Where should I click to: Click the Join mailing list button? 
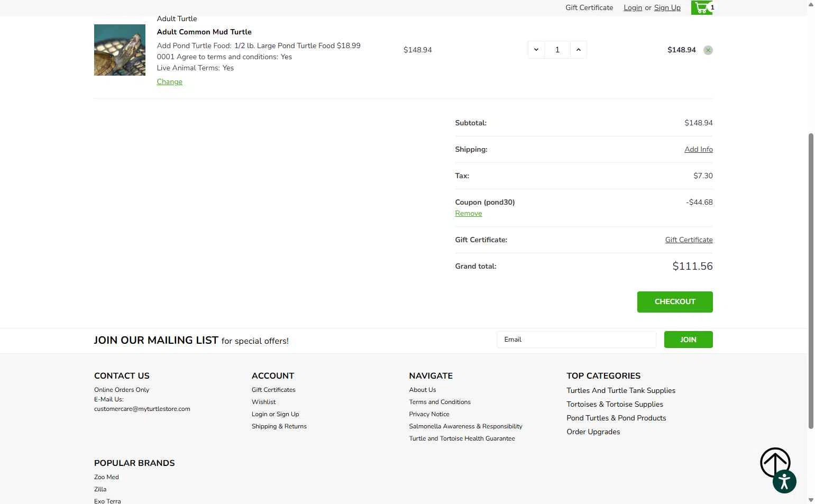[x=688, y=340]
